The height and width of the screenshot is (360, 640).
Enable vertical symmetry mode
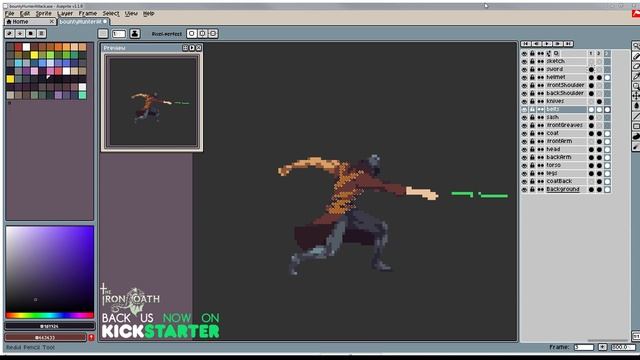[x=213, y=33]
